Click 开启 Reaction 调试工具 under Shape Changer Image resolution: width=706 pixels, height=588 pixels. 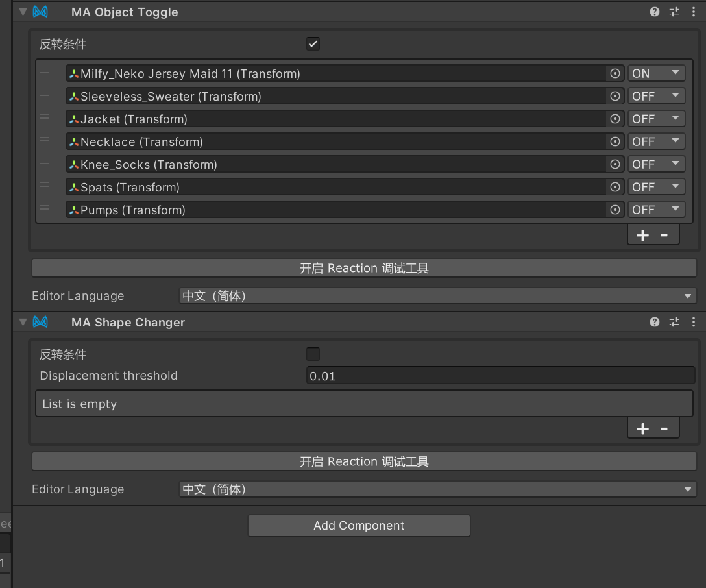364,461
